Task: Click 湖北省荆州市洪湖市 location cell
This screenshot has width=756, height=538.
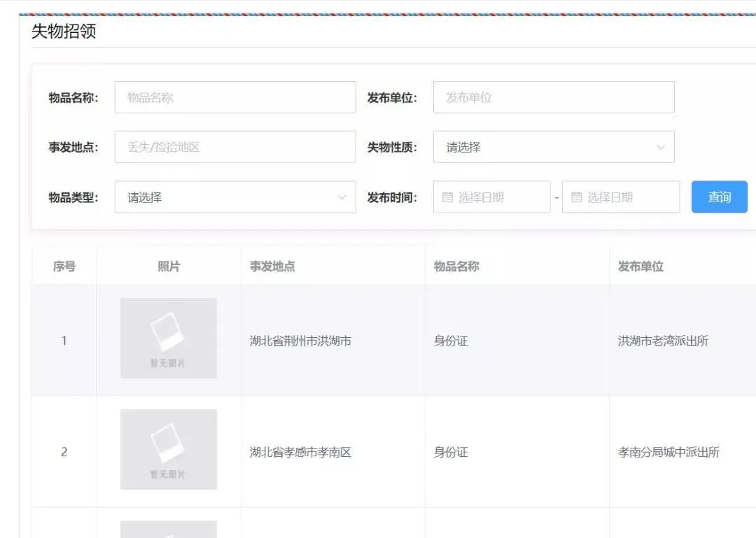Action: (x=300, y=341)
